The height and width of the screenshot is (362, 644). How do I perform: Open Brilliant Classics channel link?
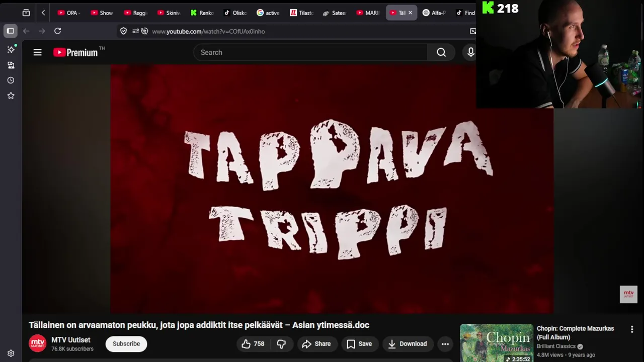click(x=556, y=346)
